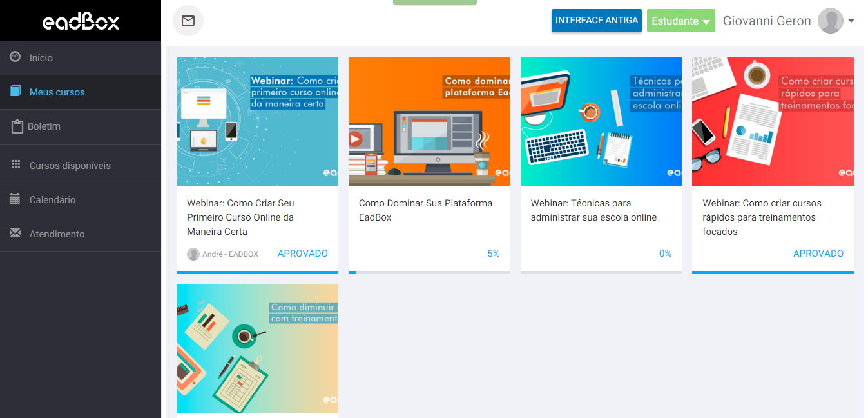Click the blue Técnicas para administrar thumbnail
The height and width of the screenshot is (418, 868).
click(x=601, y=121)
